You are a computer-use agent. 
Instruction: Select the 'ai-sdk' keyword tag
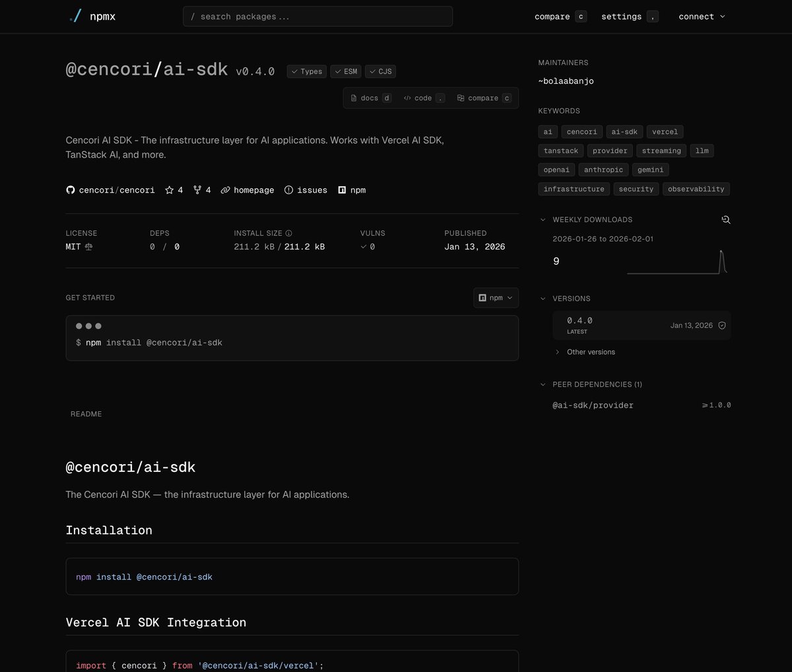[624, 132]
